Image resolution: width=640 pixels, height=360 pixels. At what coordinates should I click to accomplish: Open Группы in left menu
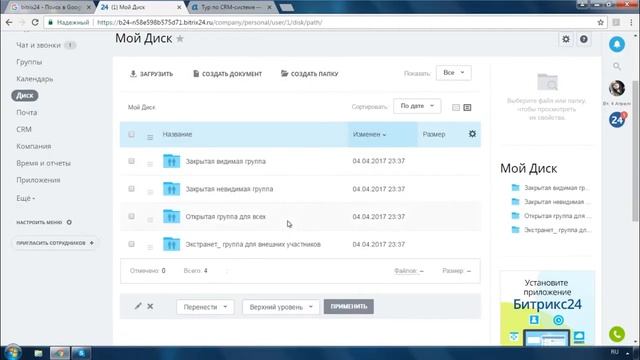29,62
